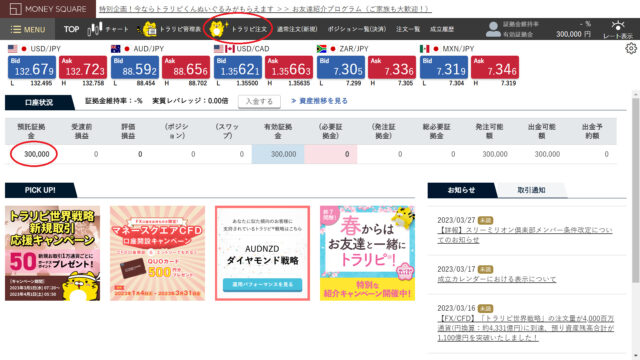
Task: Switch to the お知らせ tab
Action: point(461,190)
